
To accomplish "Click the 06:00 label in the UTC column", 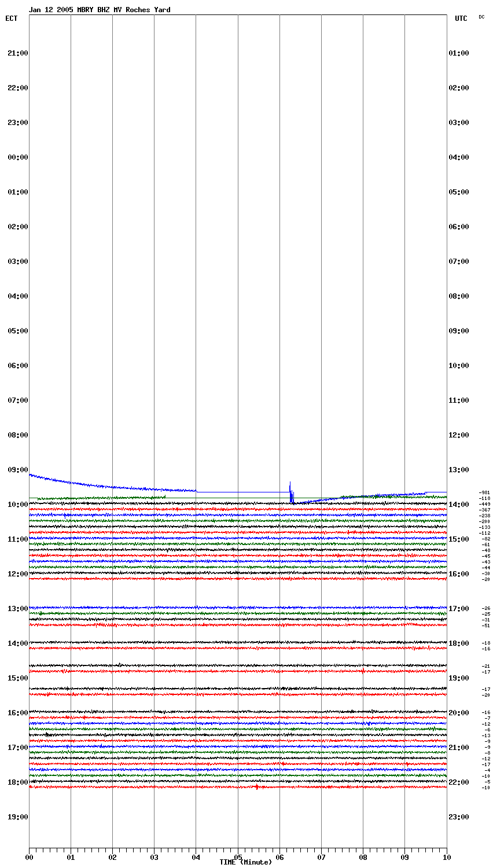I will click(459, 227).
